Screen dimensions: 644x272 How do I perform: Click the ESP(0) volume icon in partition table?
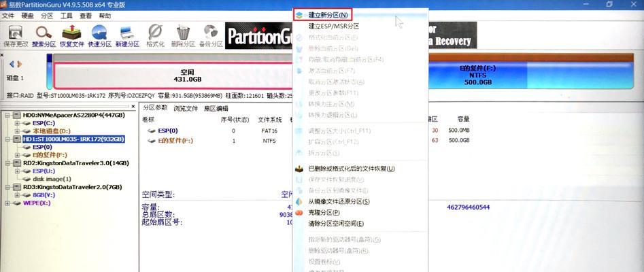[152, 131]
